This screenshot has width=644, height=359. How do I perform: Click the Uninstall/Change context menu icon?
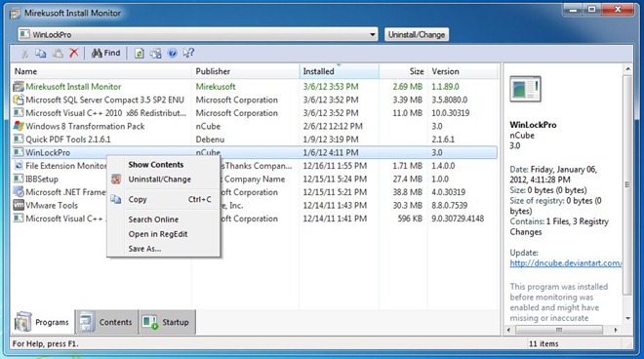pos(116,179)
